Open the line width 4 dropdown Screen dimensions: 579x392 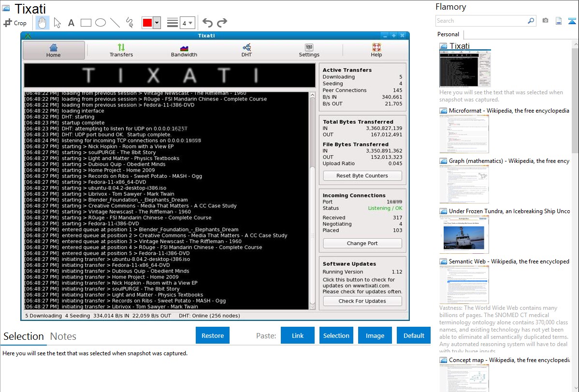[x=187, y=23]
